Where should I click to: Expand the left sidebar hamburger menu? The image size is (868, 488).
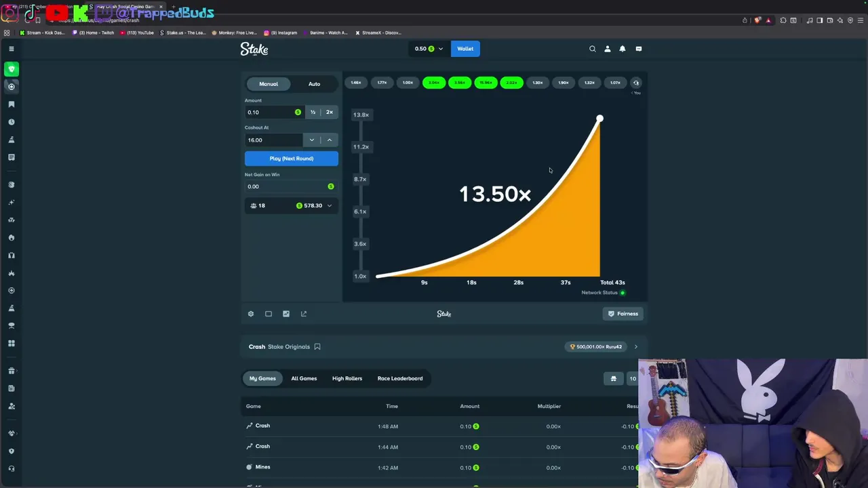12,49
